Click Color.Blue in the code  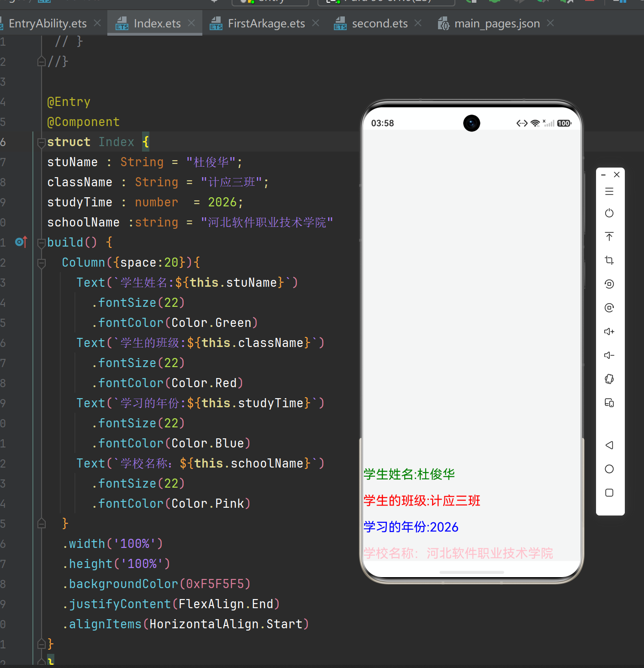207,443
